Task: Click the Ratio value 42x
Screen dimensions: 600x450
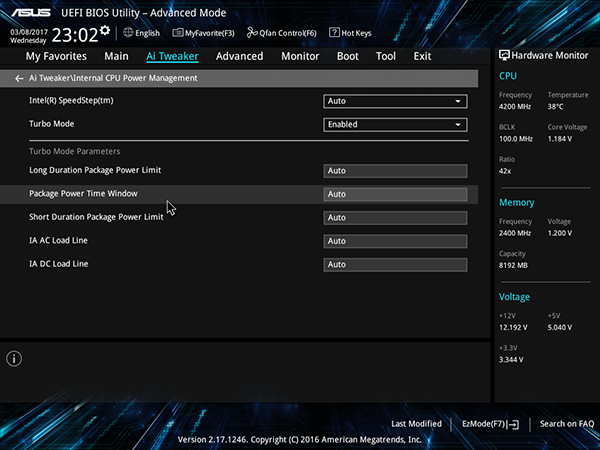Action: [x=505, y=171]
